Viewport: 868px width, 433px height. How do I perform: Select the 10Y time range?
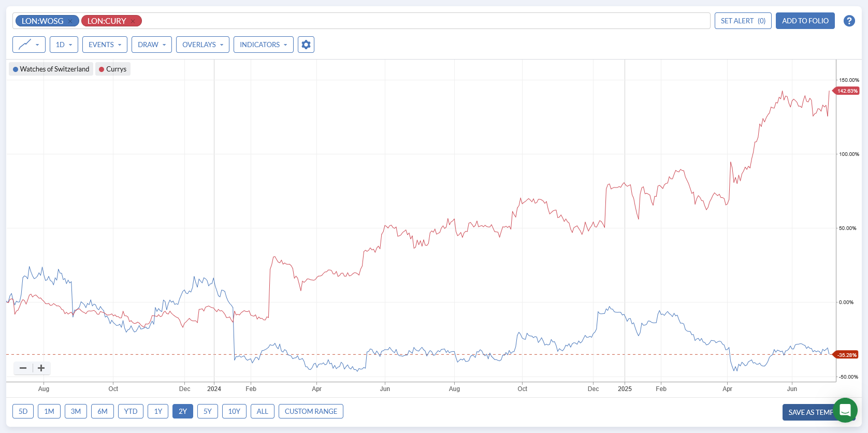click(x=234, y=411)
